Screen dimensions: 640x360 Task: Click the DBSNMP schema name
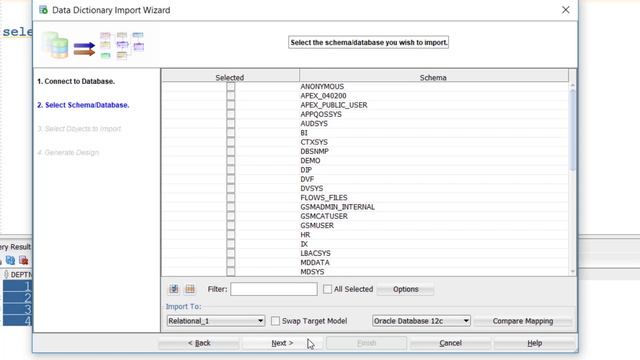click(x=315, y=151)
